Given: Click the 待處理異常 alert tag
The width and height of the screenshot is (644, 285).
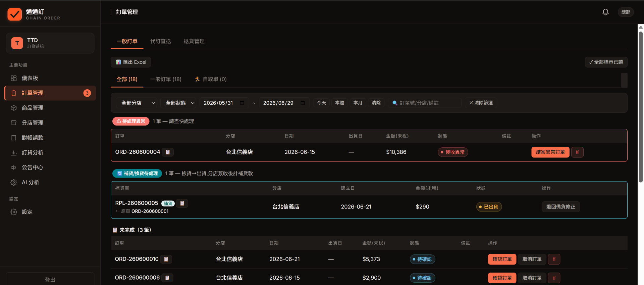Looking at the screenshot, I should coord(131,121).
